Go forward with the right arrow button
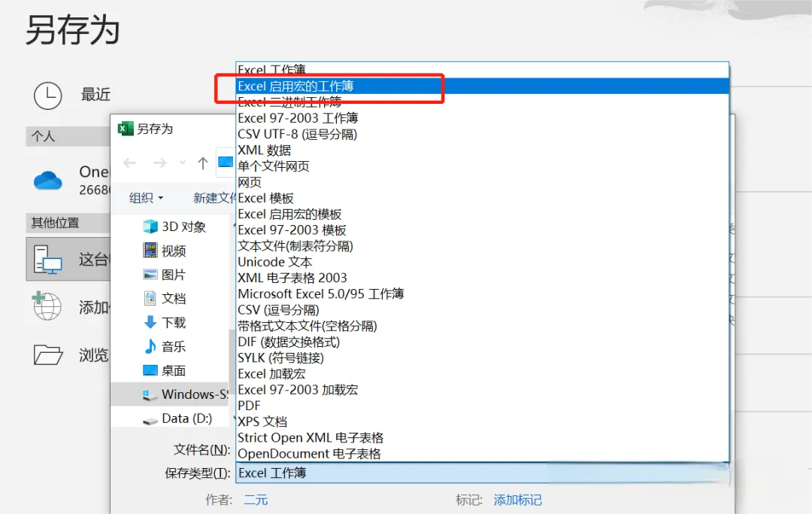The image size is (812, 514). [x=159, y=163]
